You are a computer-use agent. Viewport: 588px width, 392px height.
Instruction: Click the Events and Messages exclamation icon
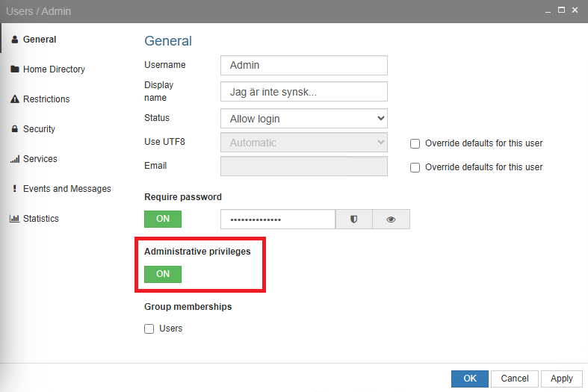(14, 189)
